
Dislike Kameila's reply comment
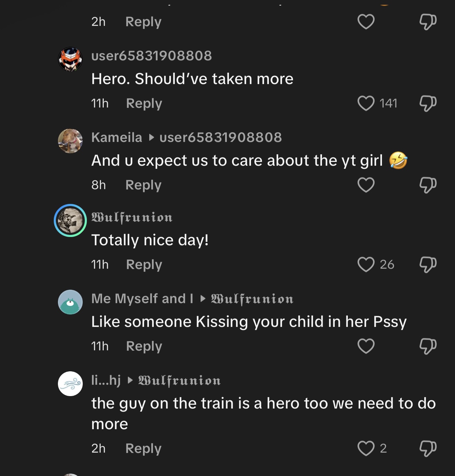click(x=428, y=185)
